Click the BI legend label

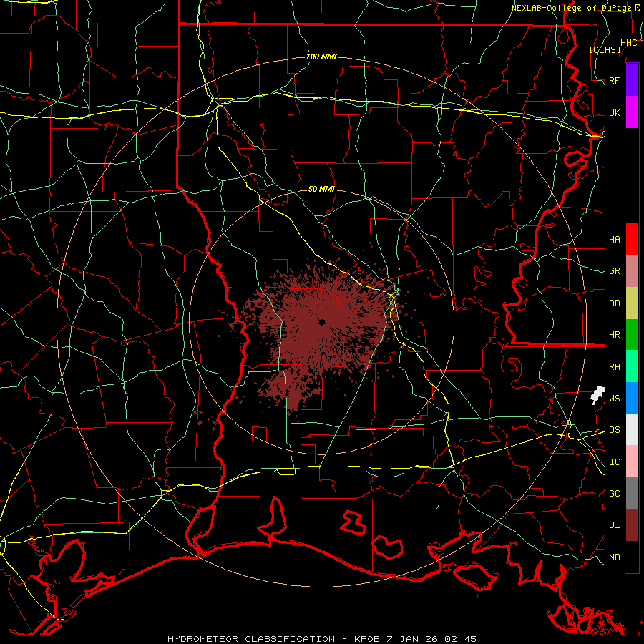pos(615,525)
